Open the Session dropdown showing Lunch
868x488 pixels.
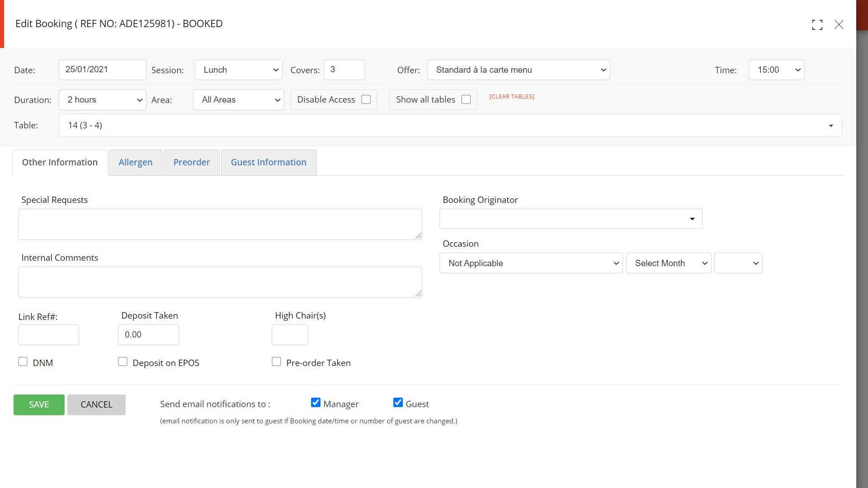pos(239,70)
